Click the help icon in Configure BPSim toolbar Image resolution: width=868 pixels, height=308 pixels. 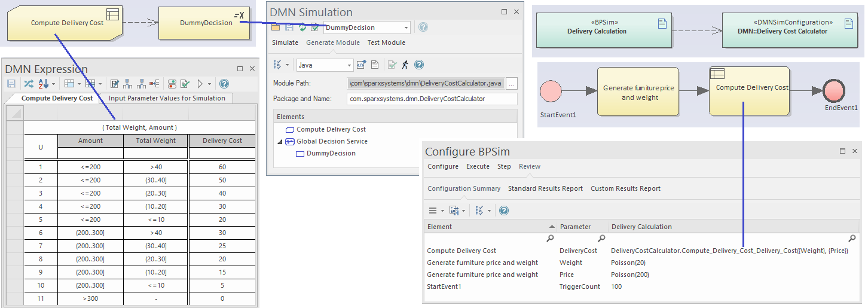point(504,211)
